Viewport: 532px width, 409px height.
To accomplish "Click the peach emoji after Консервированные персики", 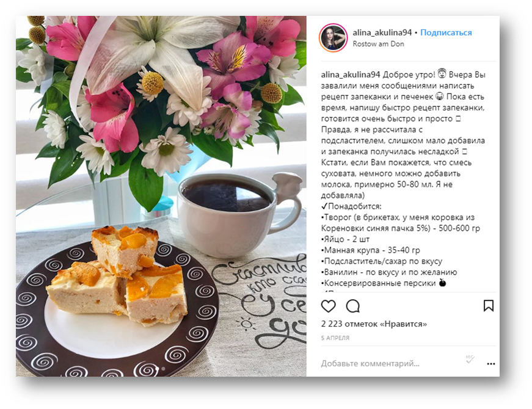I will 442,283.
